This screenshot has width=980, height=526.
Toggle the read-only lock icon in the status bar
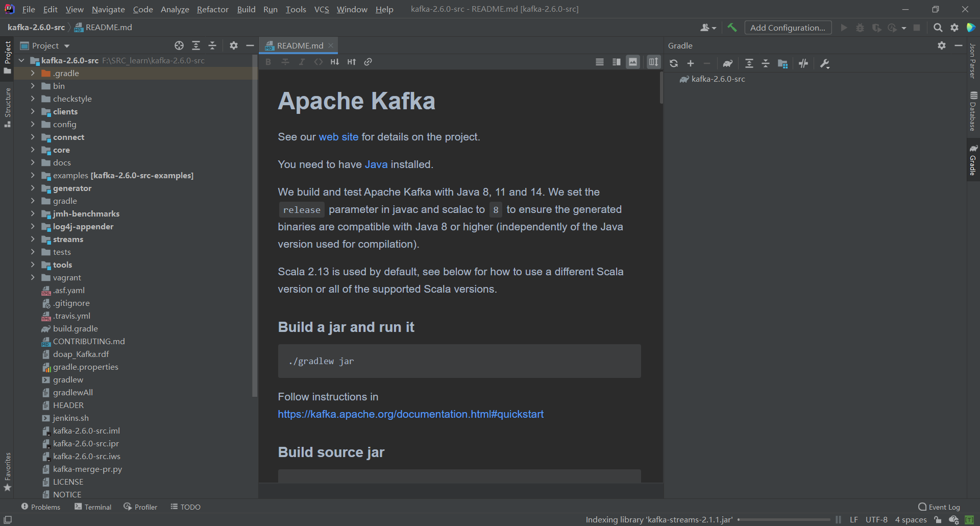938,520
